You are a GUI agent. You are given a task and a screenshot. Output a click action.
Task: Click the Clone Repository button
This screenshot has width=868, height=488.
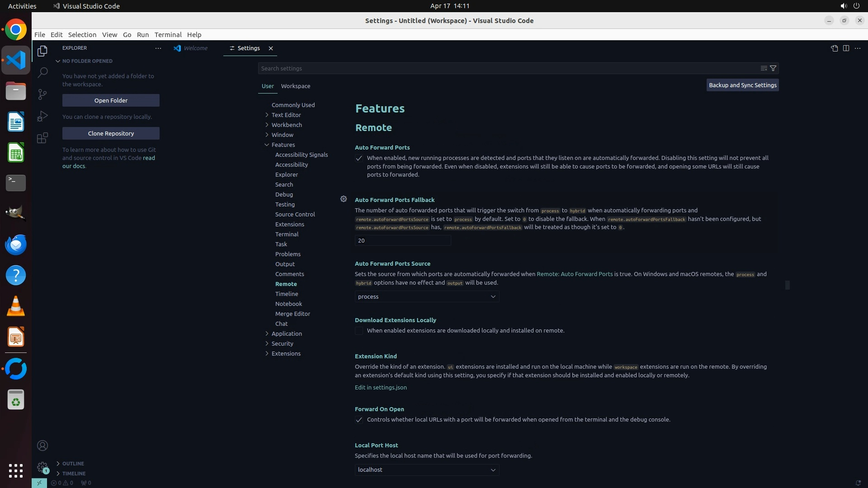tap(111, 133)
